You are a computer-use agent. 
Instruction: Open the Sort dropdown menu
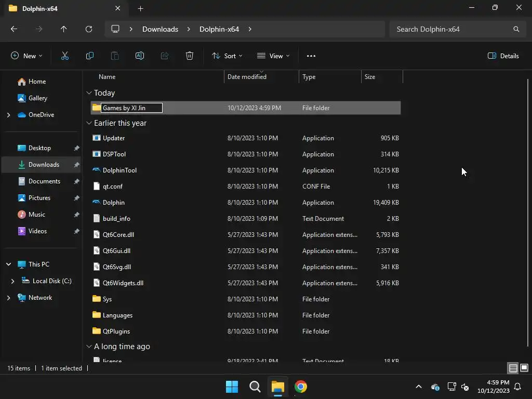pyautogui.click(x=227, y=56)
